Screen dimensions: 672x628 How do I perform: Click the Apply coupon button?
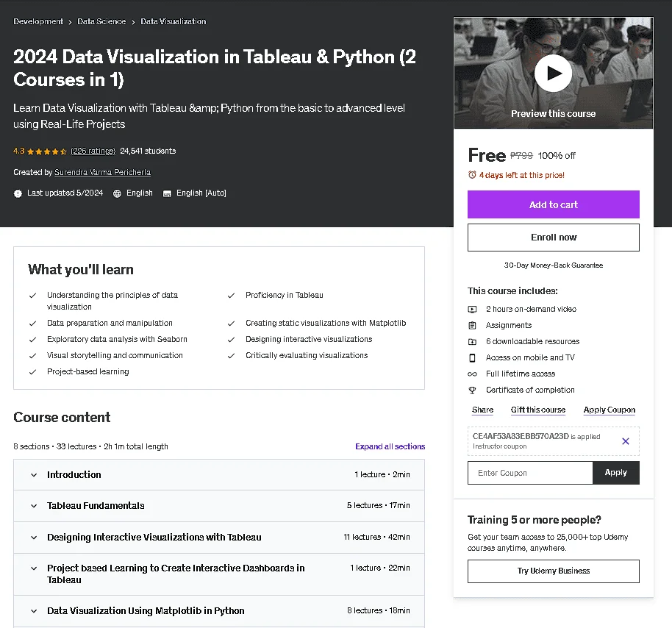(x=616, y=473)
